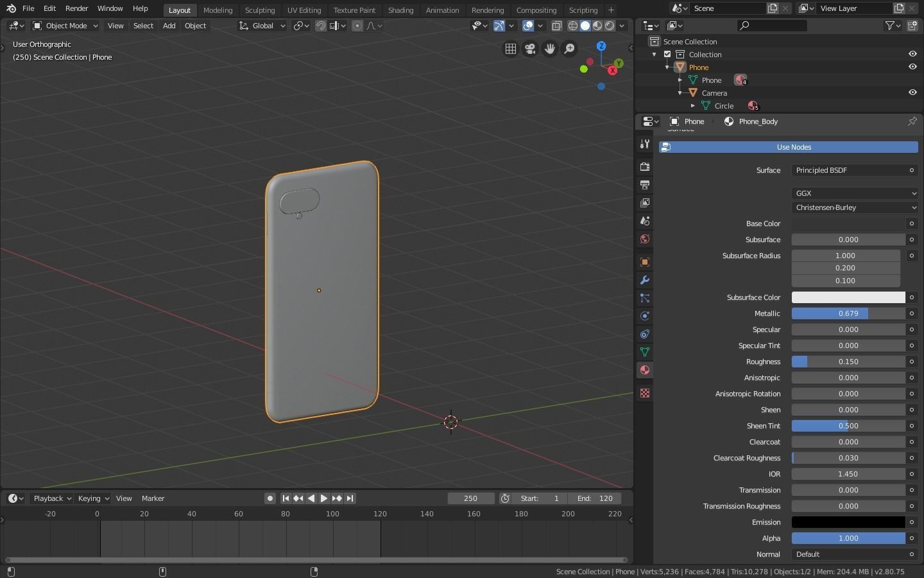
Task: Open Christensen-Burley subsurface method dropdown
Action: tap(855, 207)
